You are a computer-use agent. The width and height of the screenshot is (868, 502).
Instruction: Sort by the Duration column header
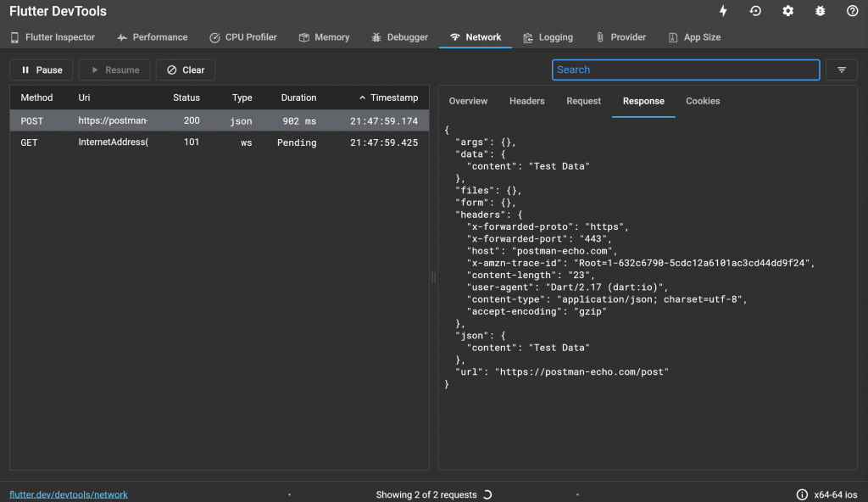[298, 98]
